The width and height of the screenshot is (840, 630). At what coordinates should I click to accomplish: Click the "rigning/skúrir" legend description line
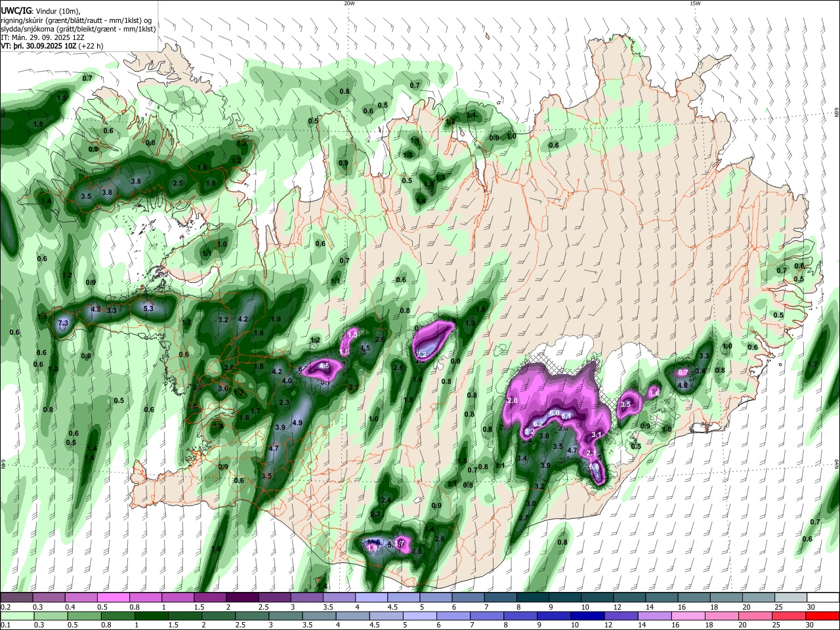(x=75, y=20)
